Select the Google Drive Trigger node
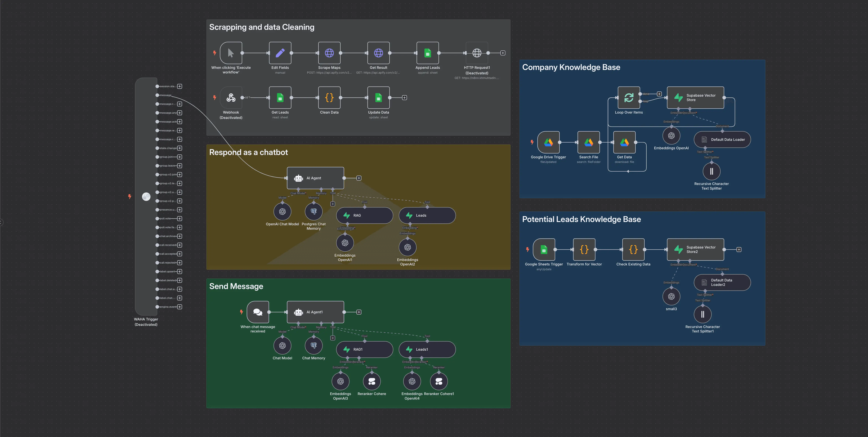 (548, 142)
